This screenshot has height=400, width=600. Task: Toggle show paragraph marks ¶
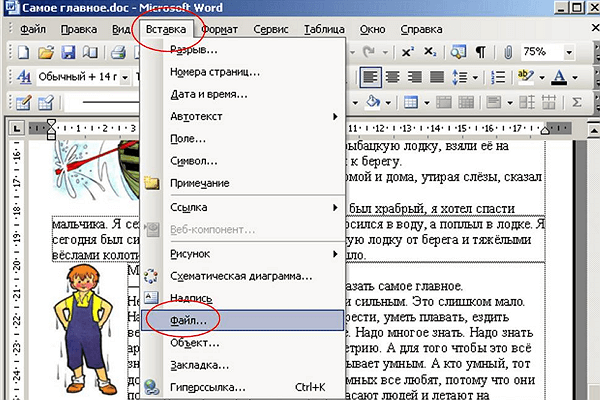tap(481, 52)
